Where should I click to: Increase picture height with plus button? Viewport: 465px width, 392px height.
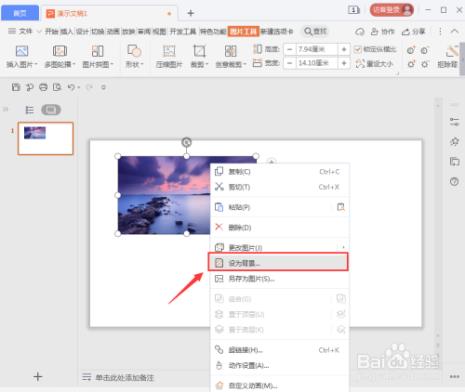click(x=344, y=50)
